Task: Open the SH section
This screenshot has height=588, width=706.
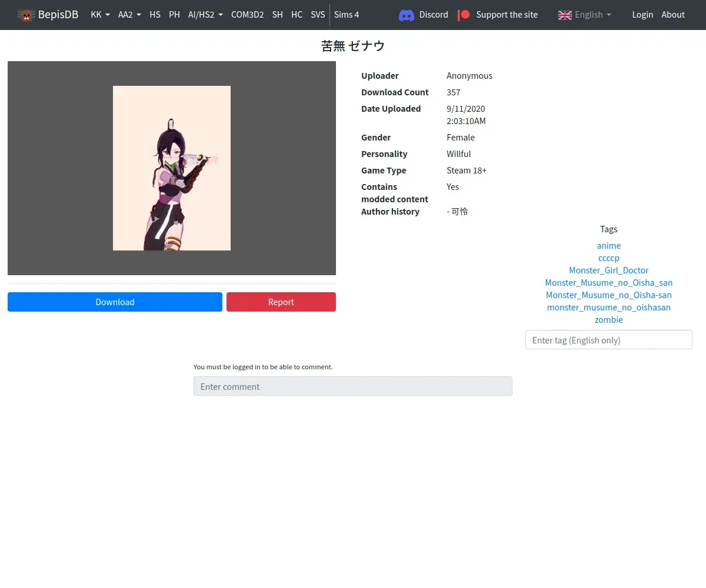Action: coord(278,15)
